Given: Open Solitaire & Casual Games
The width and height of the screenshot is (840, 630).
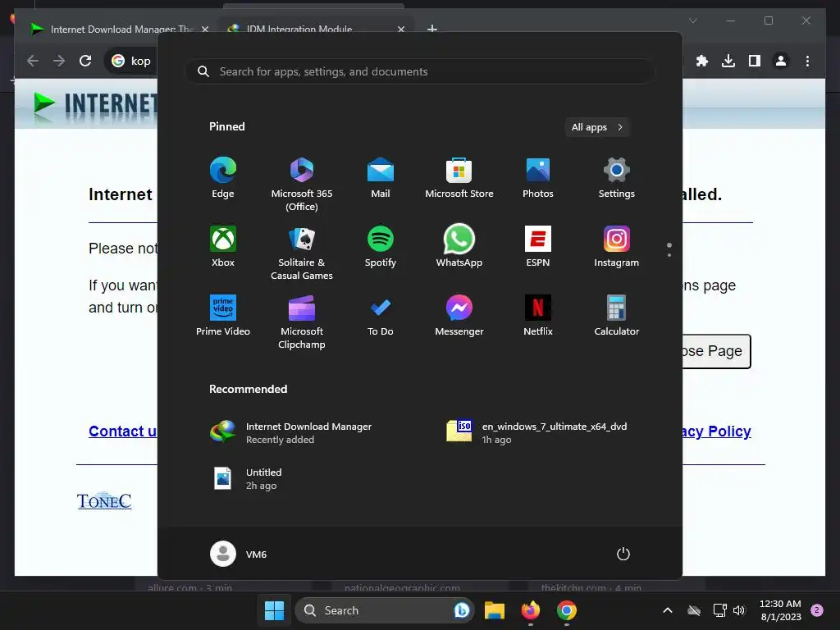Looking at the screenshot, I should tap(302, 254).
